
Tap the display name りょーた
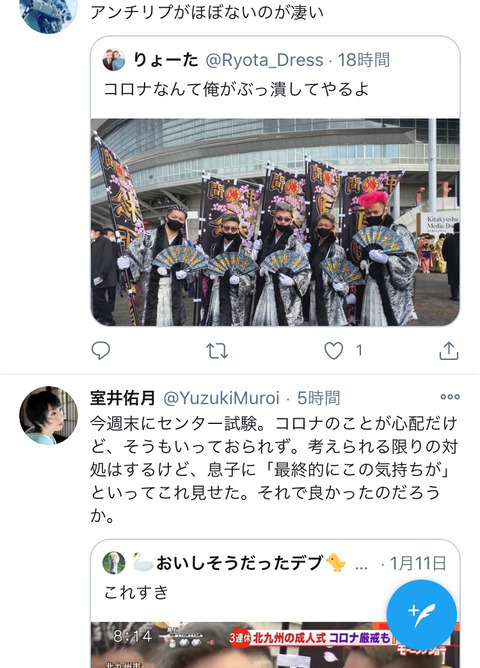(x=166, y=60)
